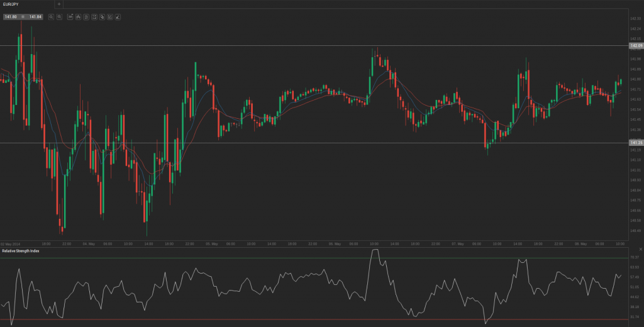The image size is (644, 327).
Task: Click the 141.84 buy price
Action: pyautogui.click(x=35, y=17)
